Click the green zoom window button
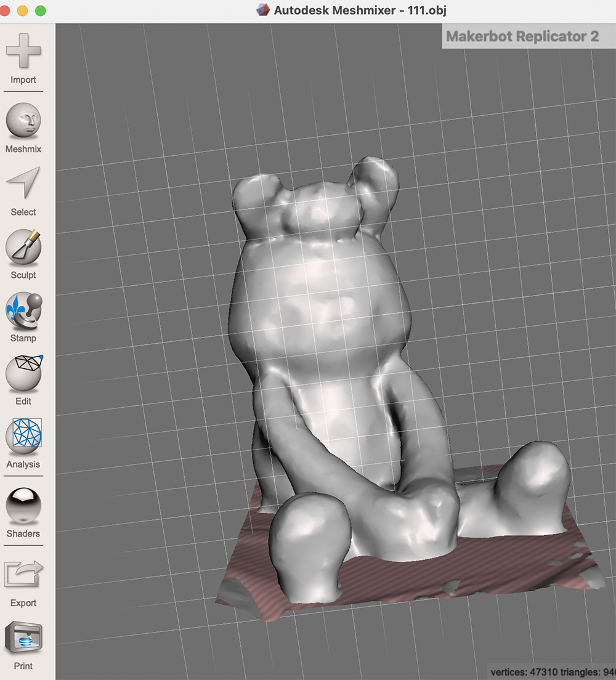 click(40, 10)
